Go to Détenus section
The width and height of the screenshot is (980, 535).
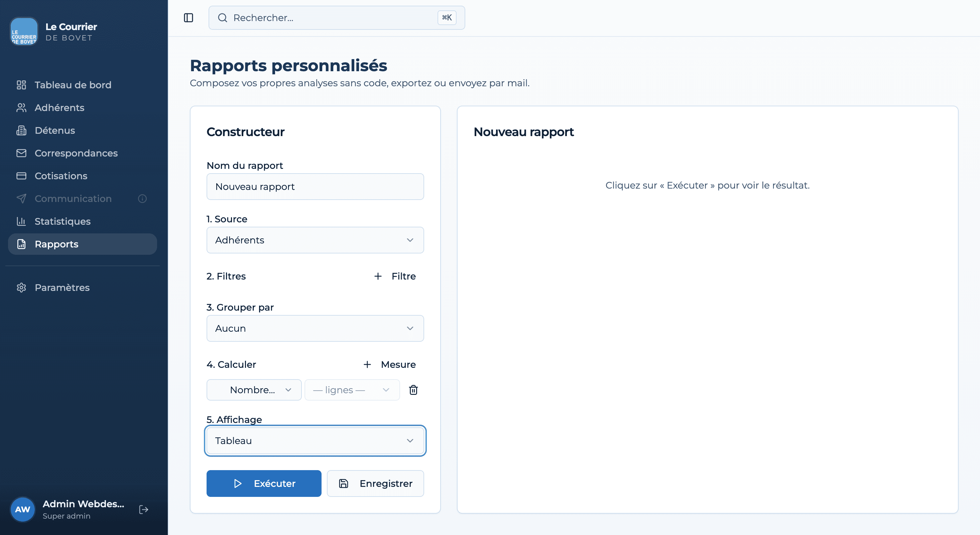83,130
